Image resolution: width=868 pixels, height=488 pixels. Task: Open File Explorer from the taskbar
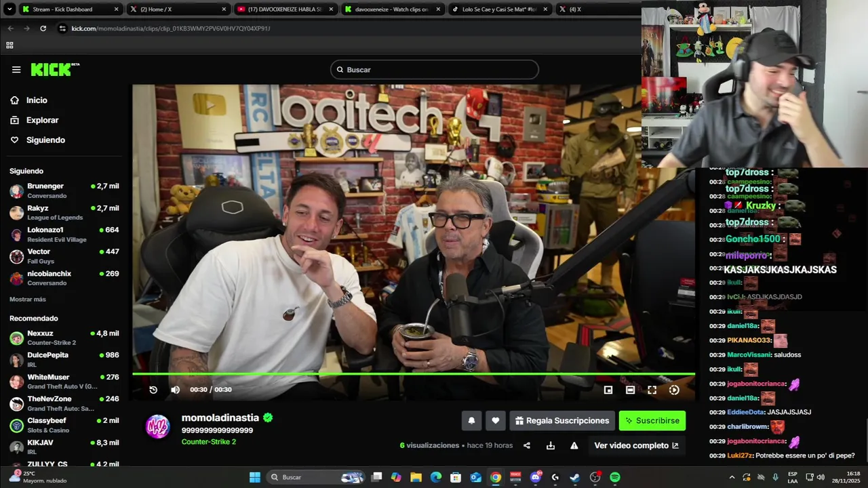pyautogui.click(x=416, y=477)
